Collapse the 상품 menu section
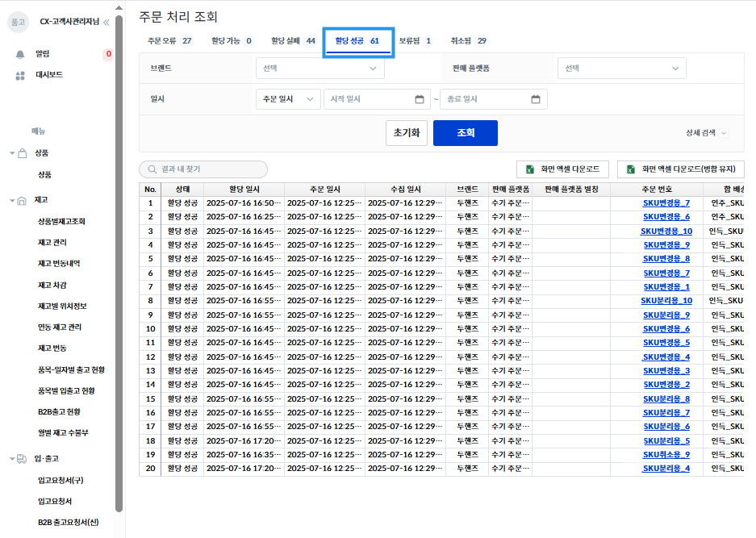The width and height of the screenshot is (756, 538). tap(12, 153)
